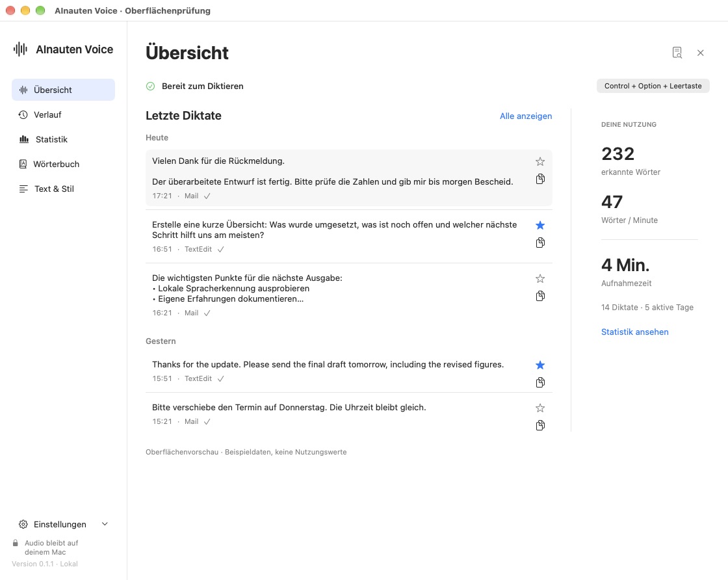Click the checkmark after '16:51 · TextEdit'
728x580 pixels.
[220, 250]
